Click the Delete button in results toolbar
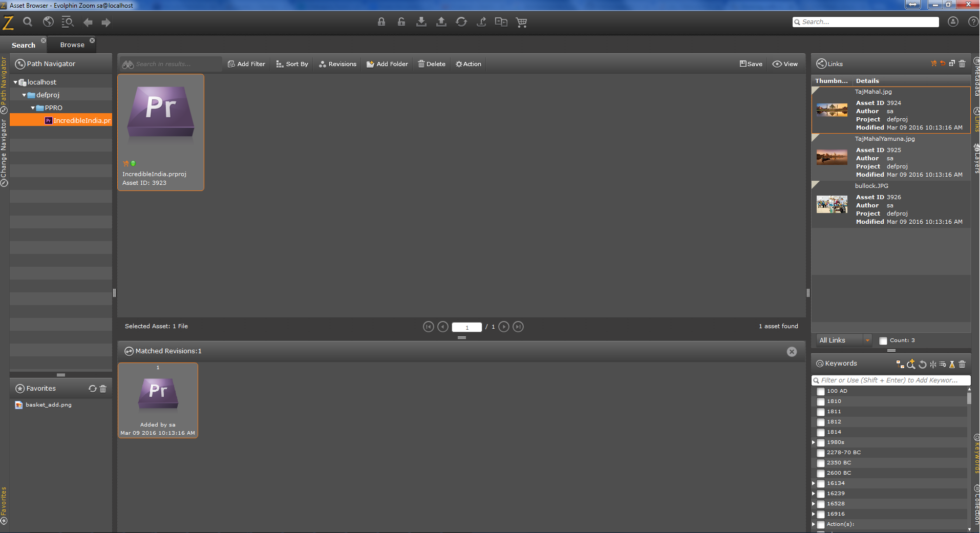The image size is (980, 533). click(432, 64)
